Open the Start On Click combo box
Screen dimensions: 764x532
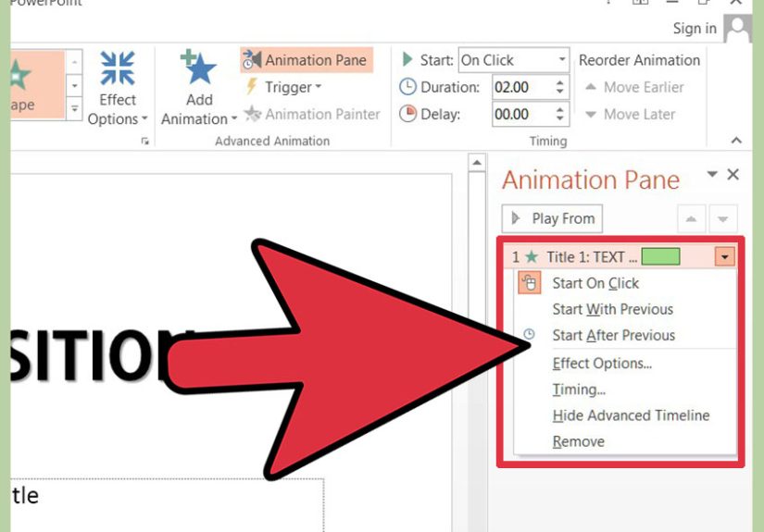pyautogui.click(x=514, y=60)
